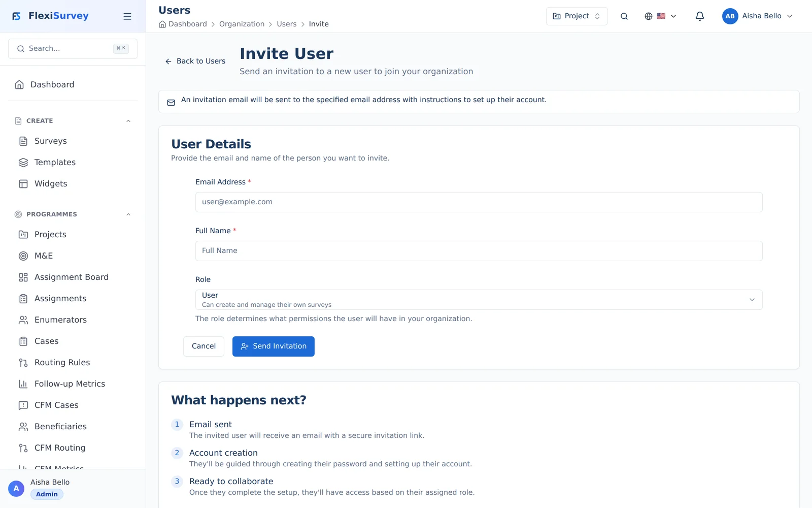The height and width of the screenshot is (508, 812).
Task: Open search using the magnifier icon in header
Action: 624,16
